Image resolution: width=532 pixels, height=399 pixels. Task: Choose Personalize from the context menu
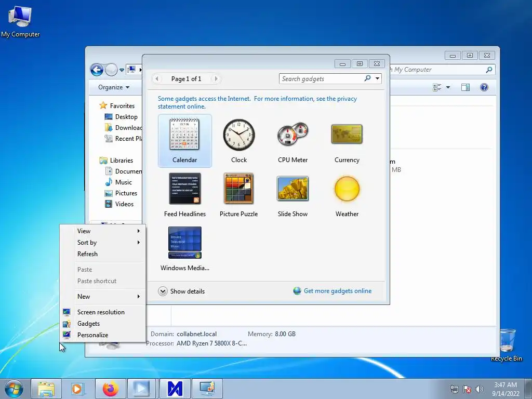[x=103, y=335]
